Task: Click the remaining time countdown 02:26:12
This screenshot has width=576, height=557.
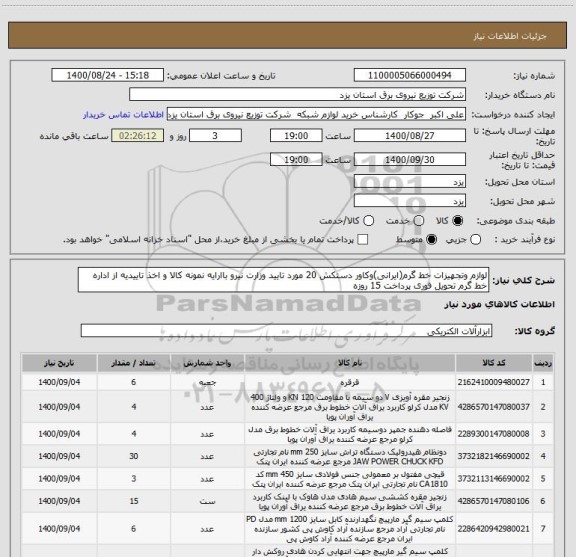Action: (x=138, y=136)
